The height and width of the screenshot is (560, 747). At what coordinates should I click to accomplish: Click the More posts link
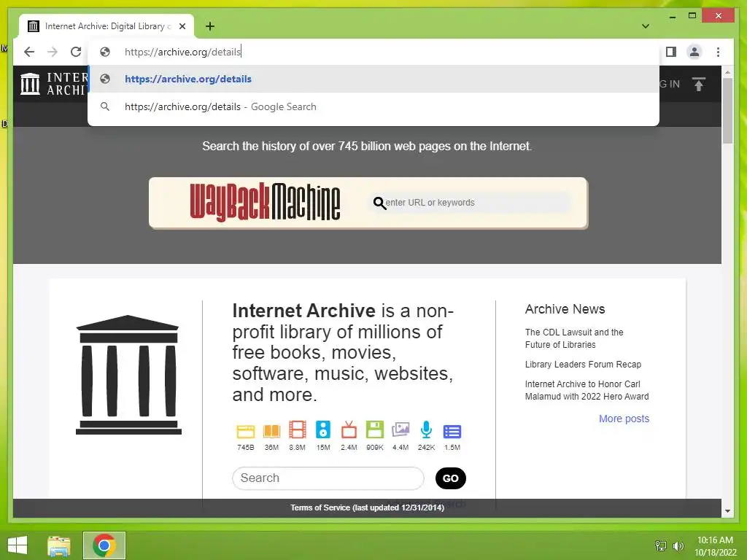pyautogui.click(x=624, y=419)
